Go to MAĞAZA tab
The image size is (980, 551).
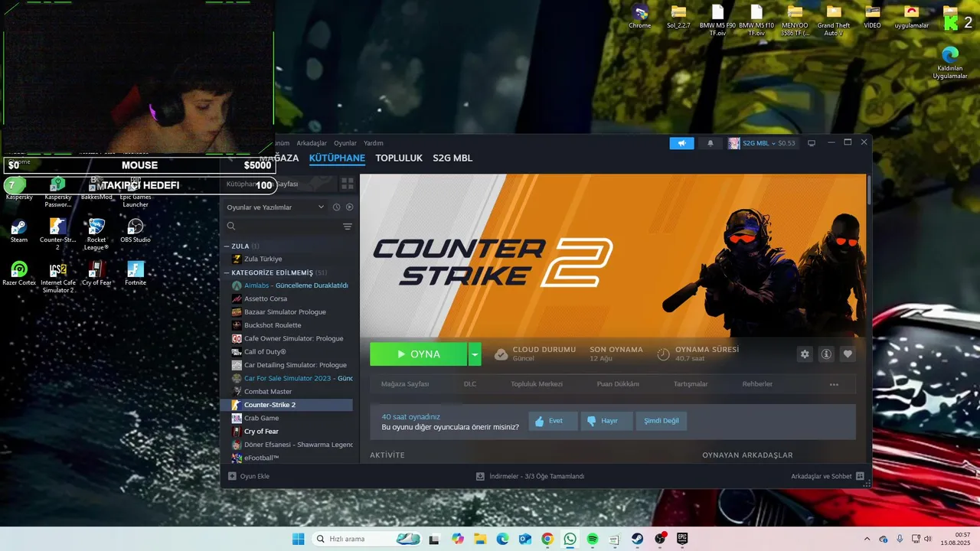279,158
